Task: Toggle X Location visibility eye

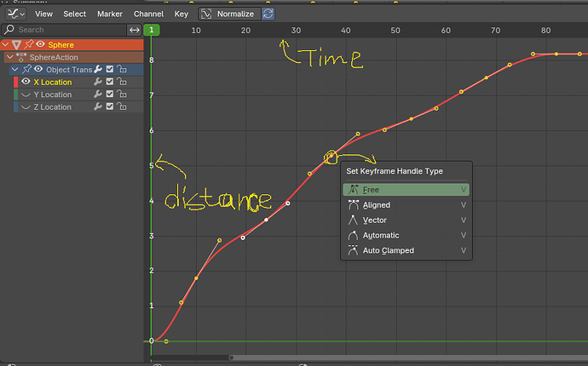Action: pos(26,82)
